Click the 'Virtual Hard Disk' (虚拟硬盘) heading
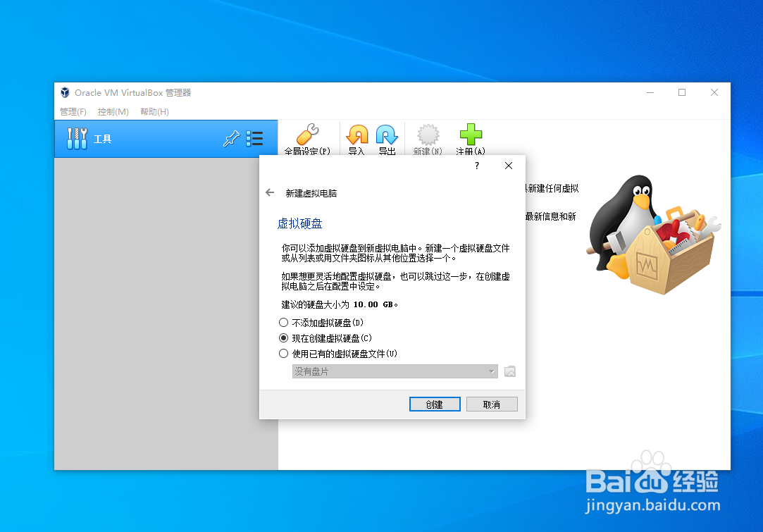The image size is (763, 532). coord(299,224)
